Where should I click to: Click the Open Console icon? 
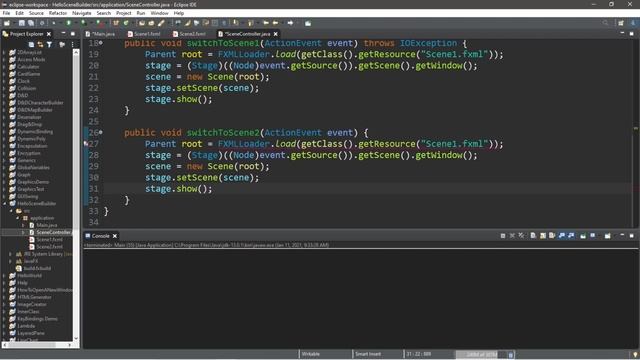click(x=608, y=236)
